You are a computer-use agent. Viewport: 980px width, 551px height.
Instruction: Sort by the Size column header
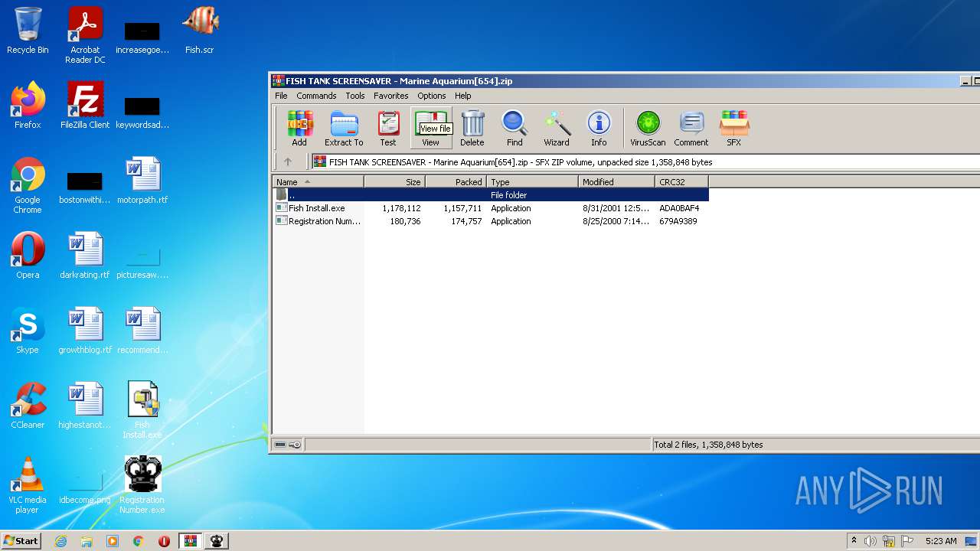point(395,182)
